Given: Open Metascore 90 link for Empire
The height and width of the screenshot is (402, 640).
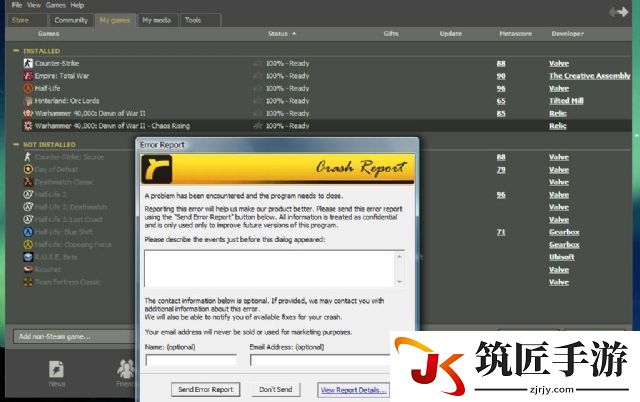Looking at the screenshot, I should [x=501, y=76].
